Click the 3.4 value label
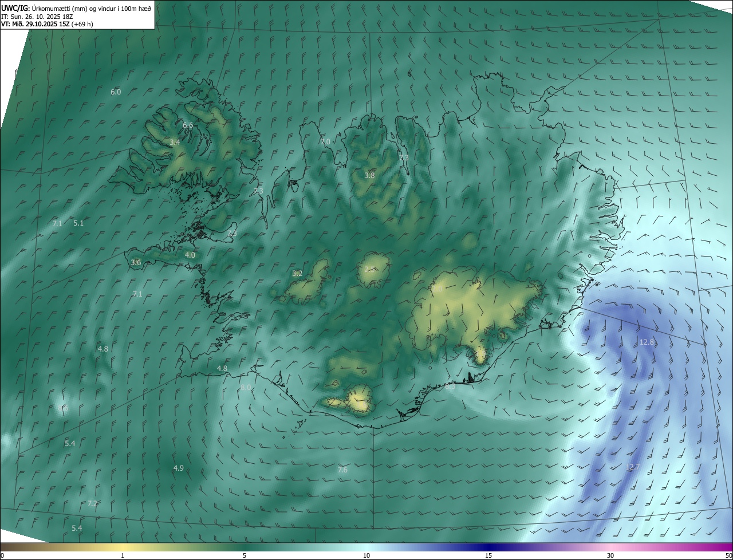The width and height of the screenshot is (733, 560). click(175, 142)
